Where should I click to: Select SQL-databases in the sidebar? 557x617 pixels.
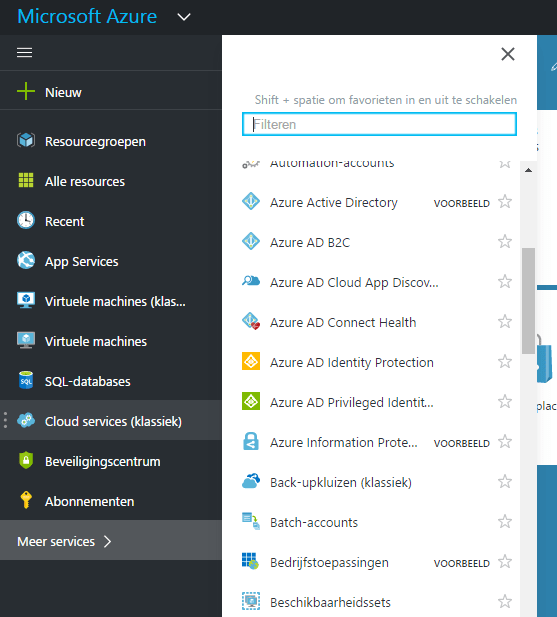(x=111, y=381)
